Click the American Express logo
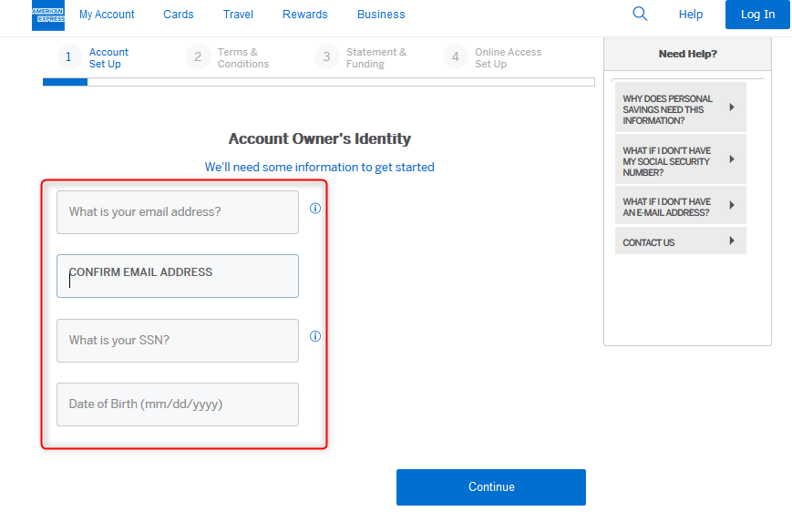The height and width of the screenshot is (532, 792). pos(48,15)
